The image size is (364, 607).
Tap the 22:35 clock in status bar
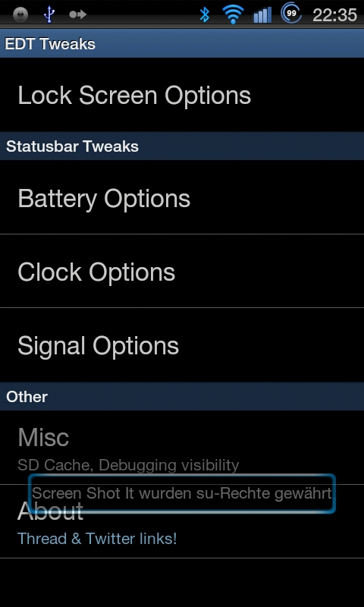[334, 15]
